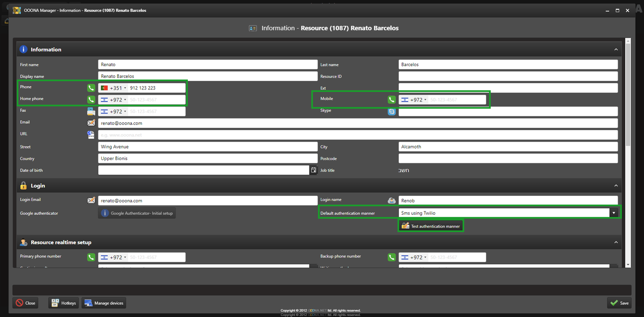The image size is (644, 317).
Task: Collapse the Information section
Action: click(x=616, y=50)
